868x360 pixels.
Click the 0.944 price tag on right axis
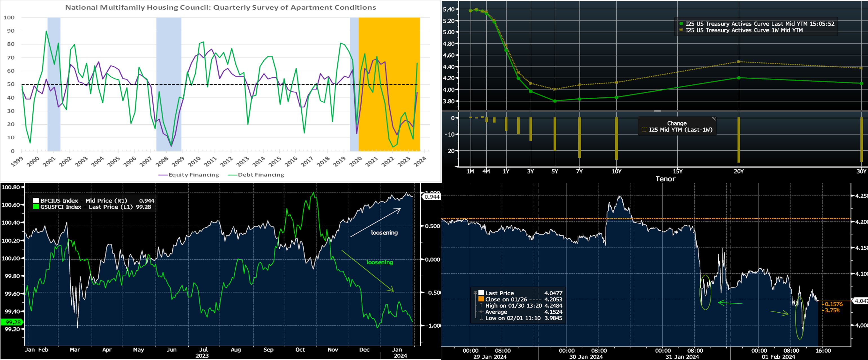(432, 197)
